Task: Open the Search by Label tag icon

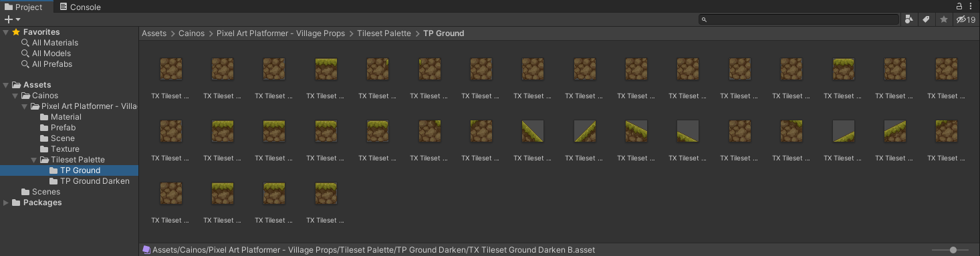Action: pos(926,19)
